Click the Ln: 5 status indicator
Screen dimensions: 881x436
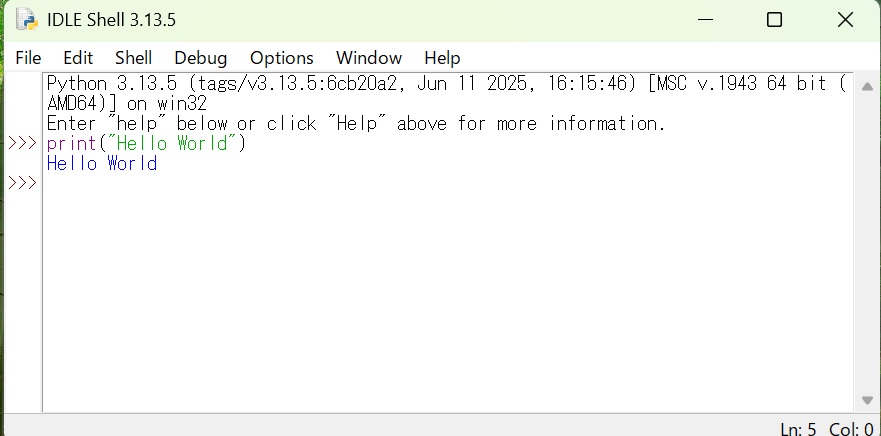click(798, 429)
